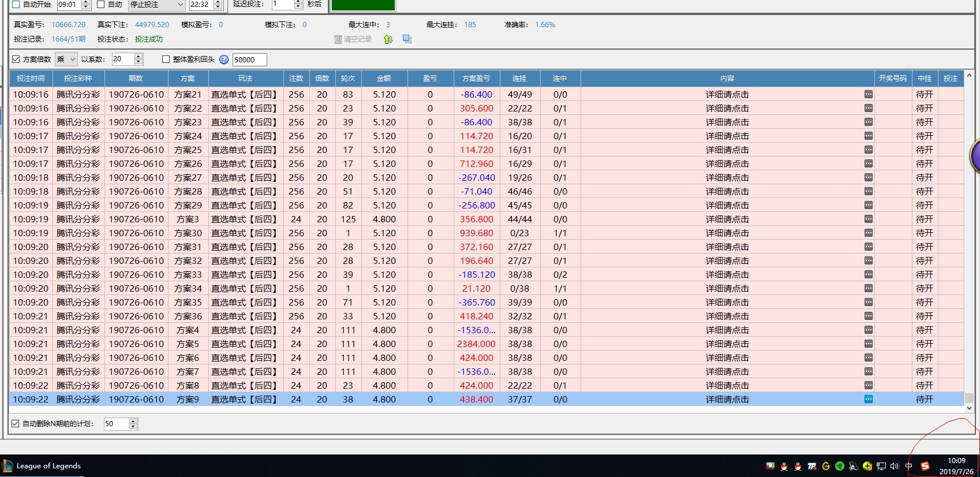
Task: Select the 方案盈亏 value 939.680
Action: click(476, 233)
